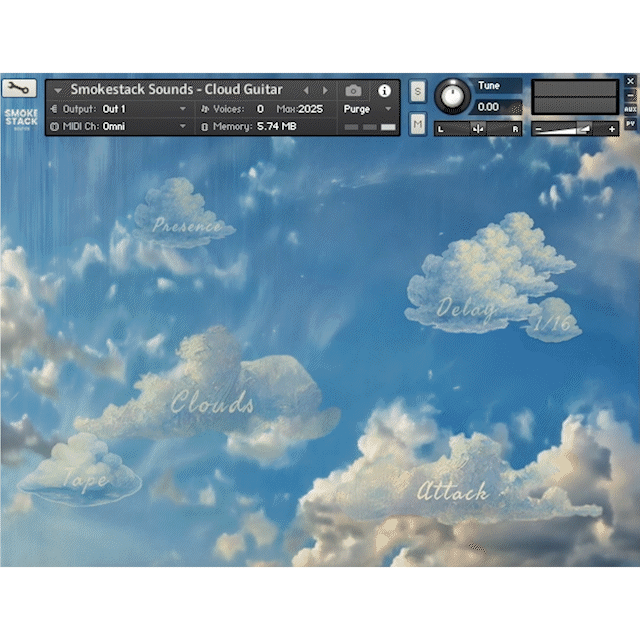Collapse the instrument header triangle
The height and width of the screenshot is (640, 640).
[56, 90]
